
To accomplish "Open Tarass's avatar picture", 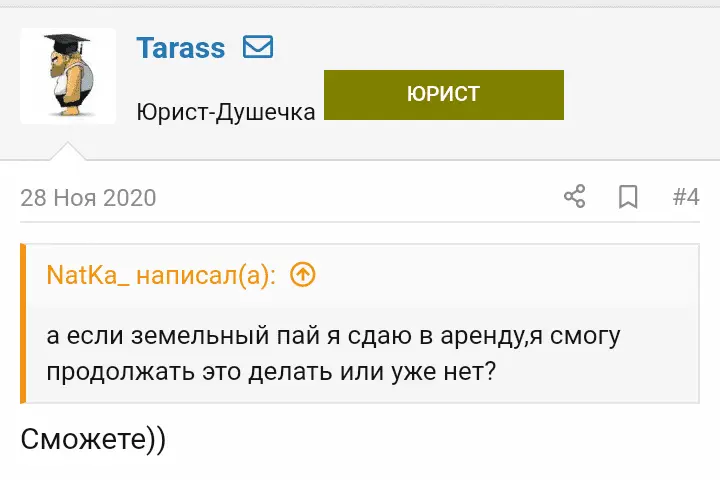I will 68,76.
